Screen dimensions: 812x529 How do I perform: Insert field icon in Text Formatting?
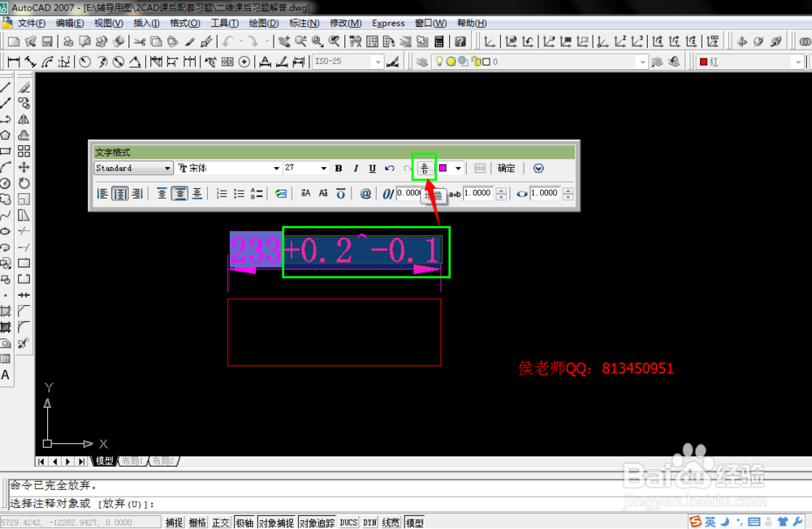281,194
